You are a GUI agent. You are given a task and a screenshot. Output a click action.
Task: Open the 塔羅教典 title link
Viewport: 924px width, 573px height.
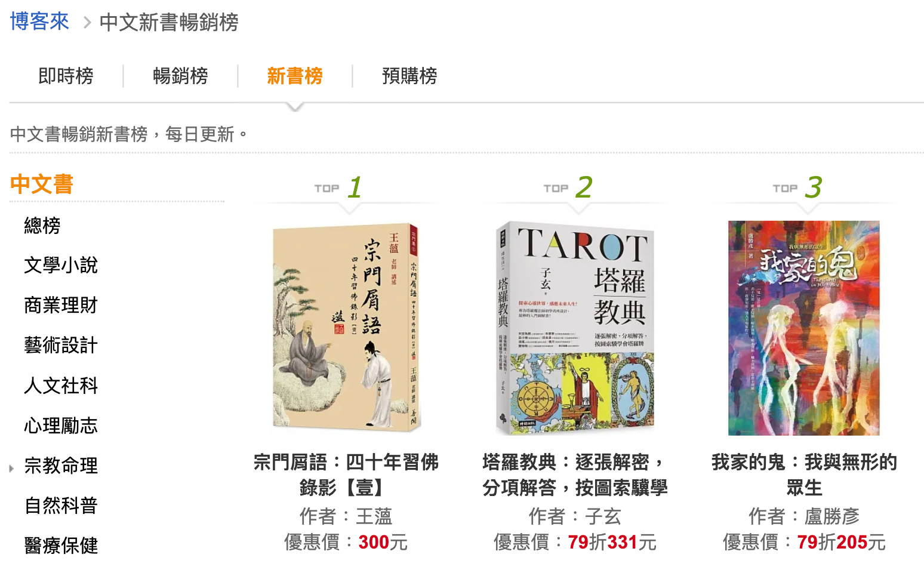(575, 475)
